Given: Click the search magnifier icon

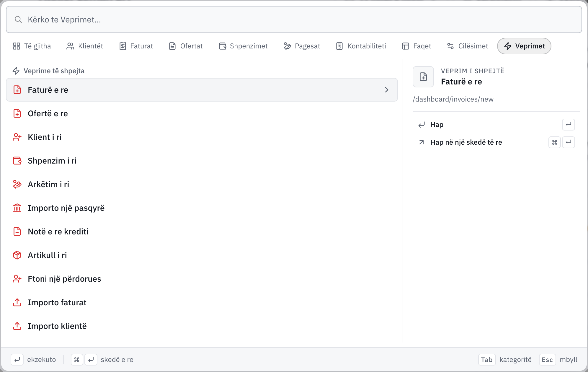Looking at the screenshot, I should tap(18, 19).
